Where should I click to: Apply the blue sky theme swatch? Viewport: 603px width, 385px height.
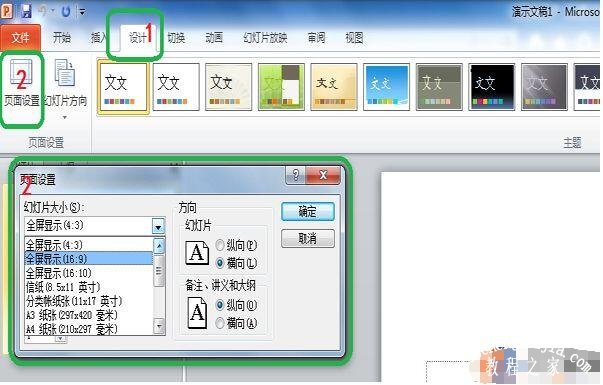click(386, 87)
